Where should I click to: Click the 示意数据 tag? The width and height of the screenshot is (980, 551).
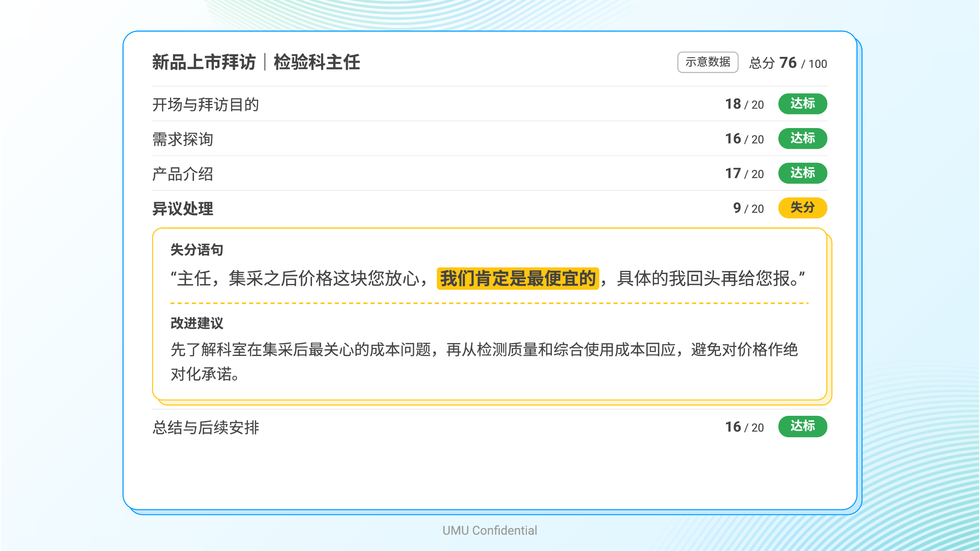(707, 62)
